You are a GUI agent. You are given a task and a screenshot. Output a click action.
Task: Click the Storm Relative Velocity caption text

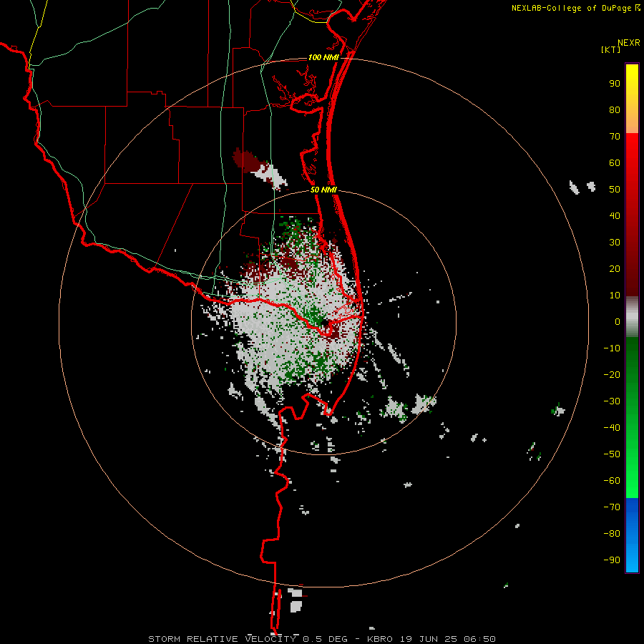pyautogui.click(x=222, y=639)
